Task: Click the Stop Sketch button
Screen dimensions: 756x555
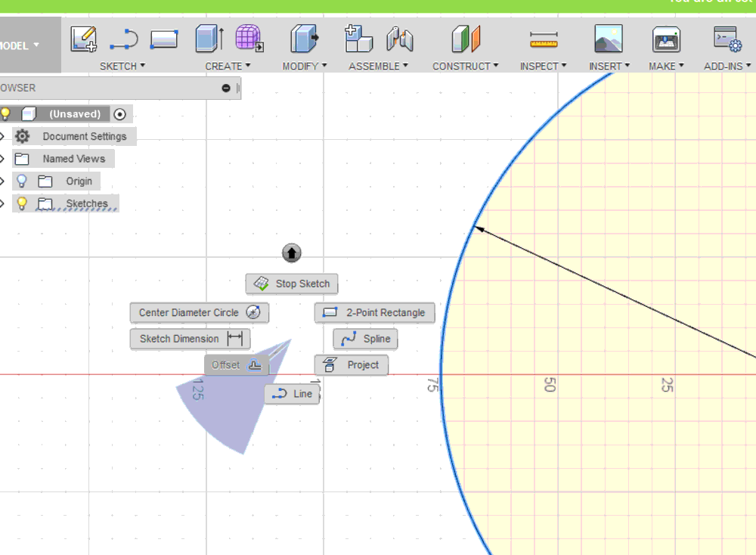Action: [x=291, y=284]
